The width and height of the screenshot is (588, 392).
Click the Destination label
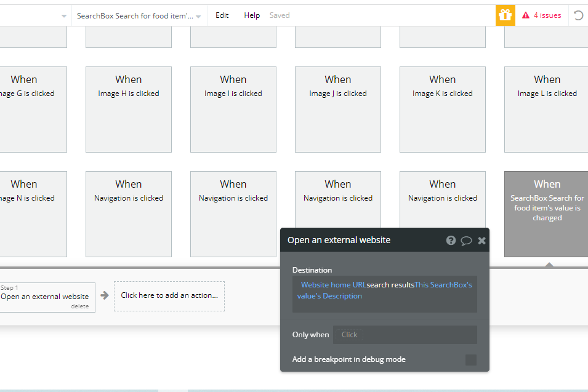pyautogui.click(x=312, y=270)
